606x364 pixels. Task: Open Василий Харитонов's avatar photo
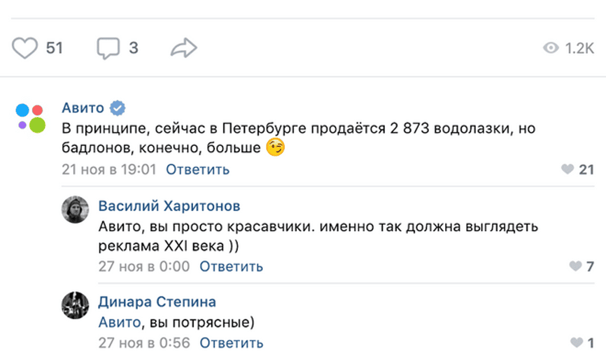pyautogui.click(x=75, y=210)
